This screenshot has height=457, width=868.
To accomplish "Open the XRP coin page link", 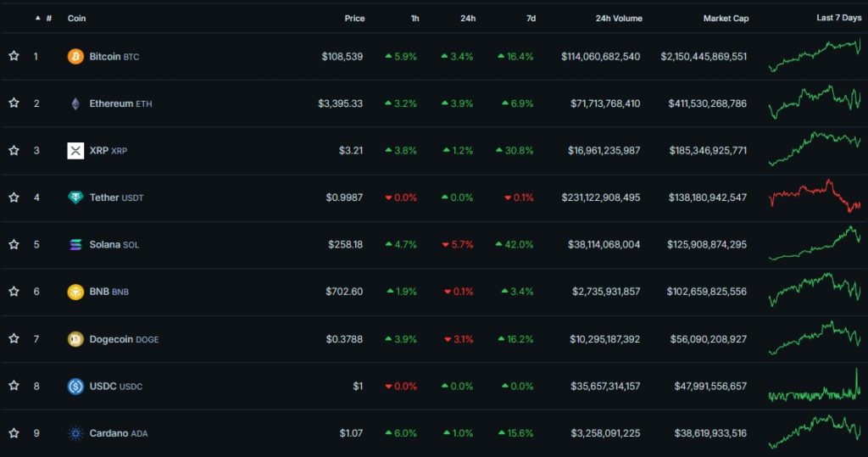I will 108,151.
